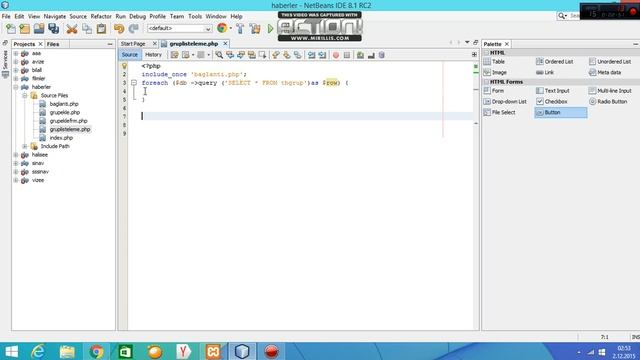Select the Radio Button palette item
This screenshot has height=360, width=640.
click(x=607, y=102)
